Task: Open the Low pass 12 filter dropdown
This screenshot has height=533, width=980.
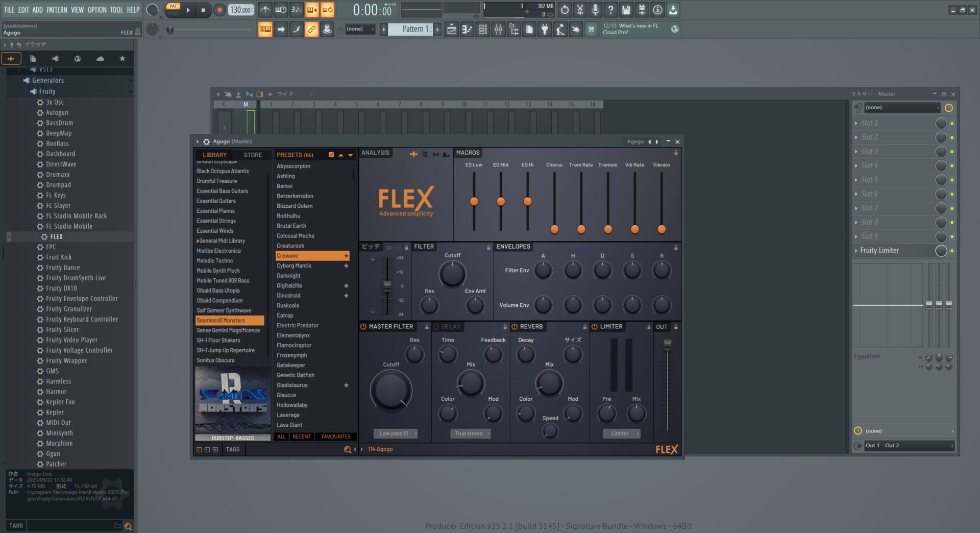Action: point(395,433)
